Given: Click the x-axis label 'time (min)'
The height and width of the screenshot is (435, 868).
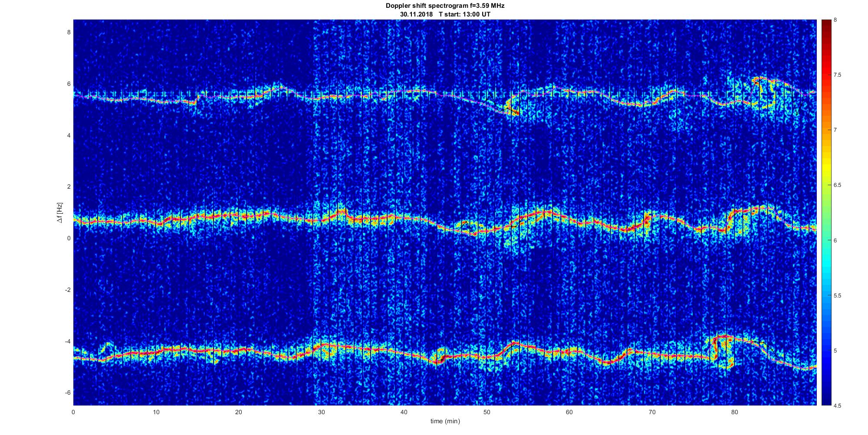Looking at the screenshot, I should (x=445, y=421).
